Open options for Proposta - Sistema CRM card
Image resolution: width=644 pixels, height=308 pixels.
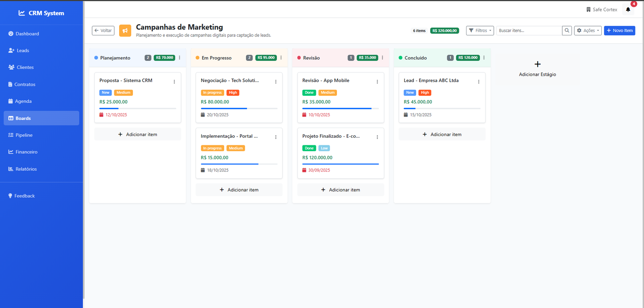pos(174,82)
